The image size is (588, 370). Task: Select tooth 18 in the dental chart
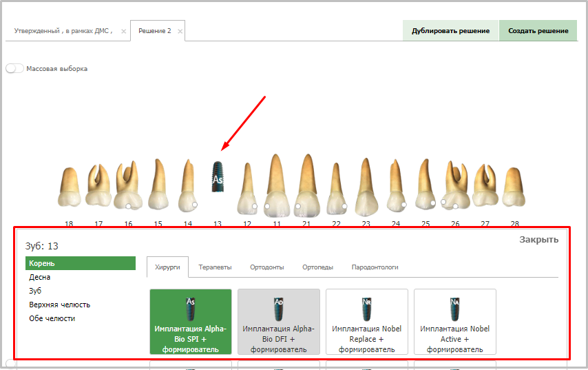click(x=69, y=187)
